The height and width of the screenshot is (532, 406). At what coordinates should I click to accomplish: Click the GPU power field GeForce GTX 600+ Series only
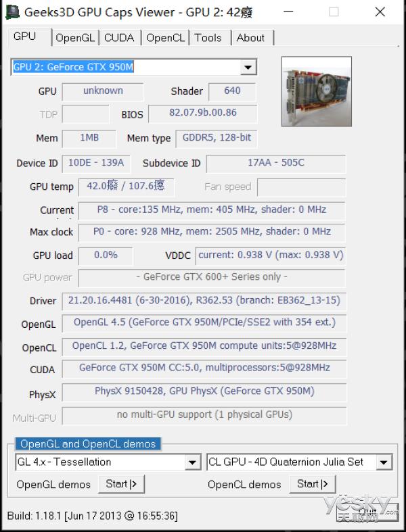tap(212, 278)
